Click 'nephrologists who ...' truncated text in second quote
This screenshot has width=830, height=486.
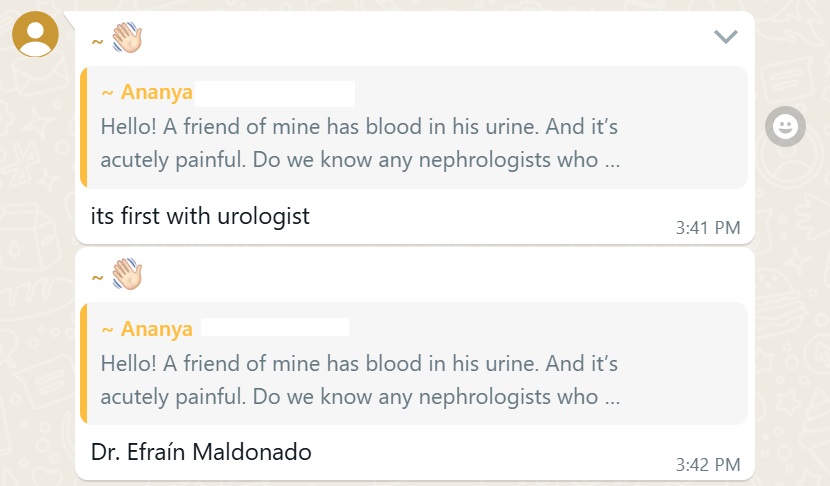point(519,397)
